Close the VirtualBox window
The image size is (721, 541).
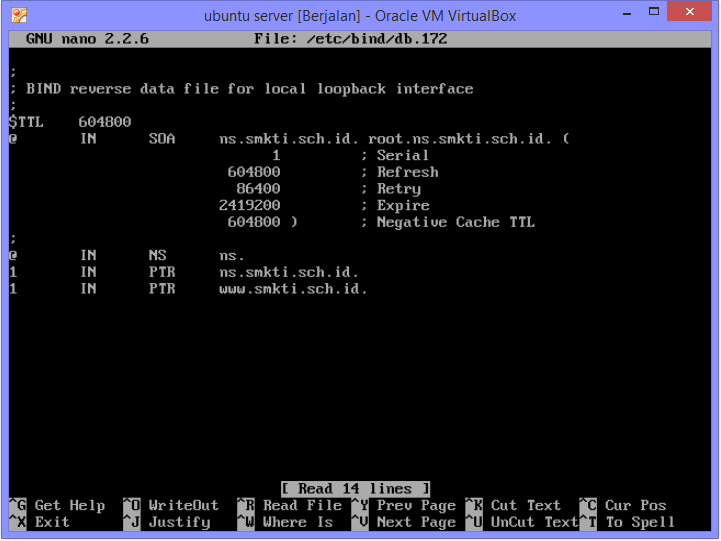689,11
